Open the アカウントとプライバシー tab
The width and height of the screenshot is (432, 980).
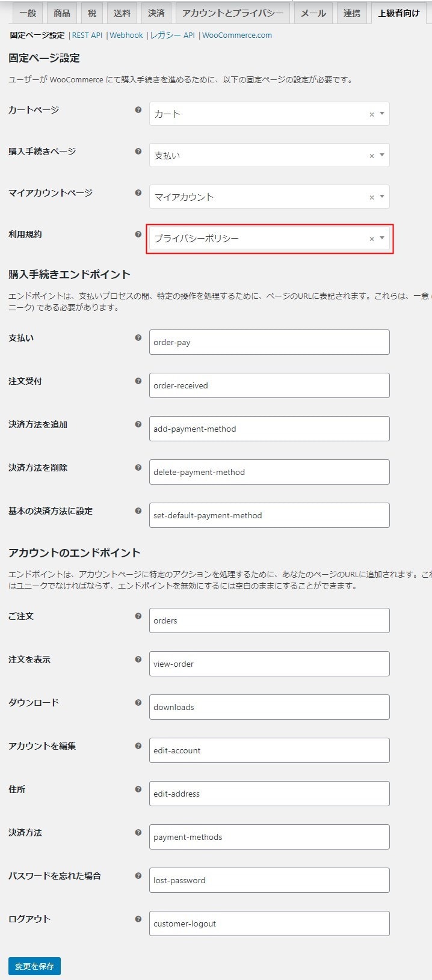click(233, 13)
